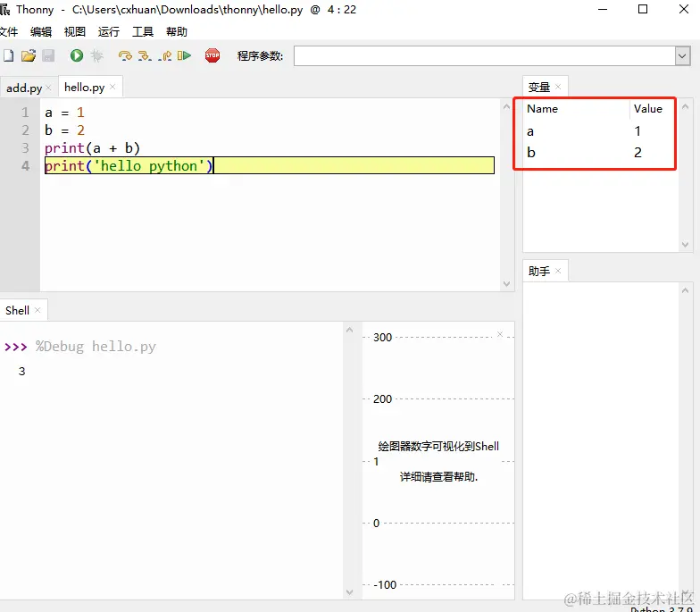Open the 编辑 menu
700x612 pixels.
point(41,32)
